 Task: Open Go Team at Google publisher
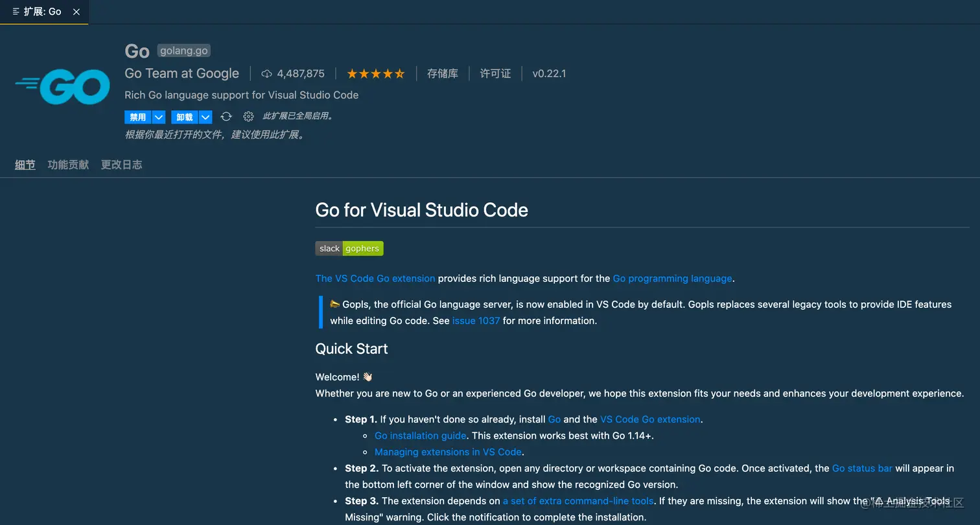[x=182, y=73]
